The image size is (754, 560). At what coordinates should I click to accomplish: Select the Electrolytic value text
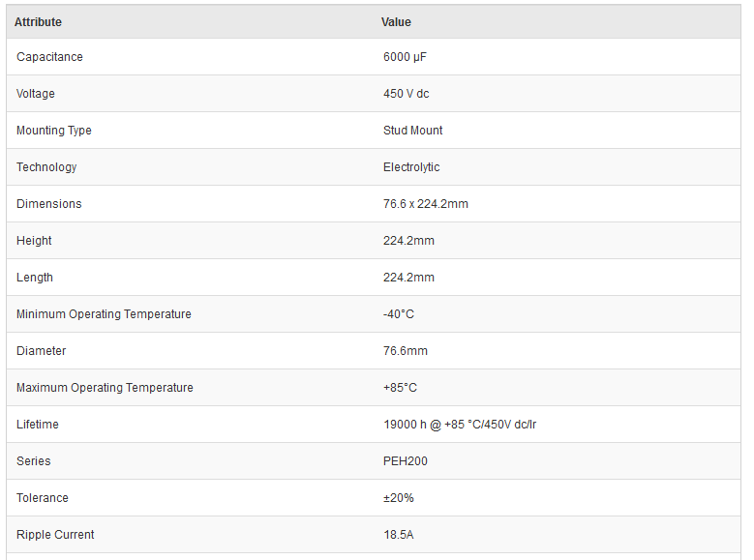[411, 167]
